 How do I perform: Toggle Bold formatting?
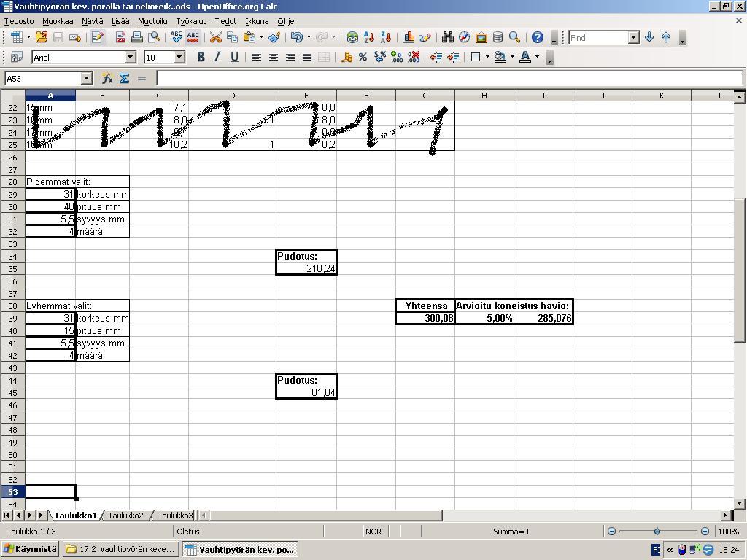tap(201, 57)
